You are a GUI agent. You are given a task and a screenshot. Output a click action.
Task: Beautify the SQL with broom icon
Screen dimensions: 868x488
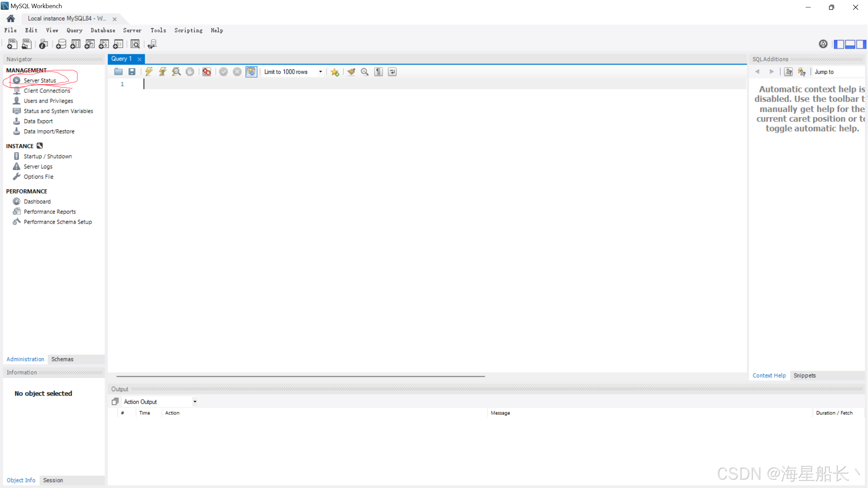tap(351, 72)
